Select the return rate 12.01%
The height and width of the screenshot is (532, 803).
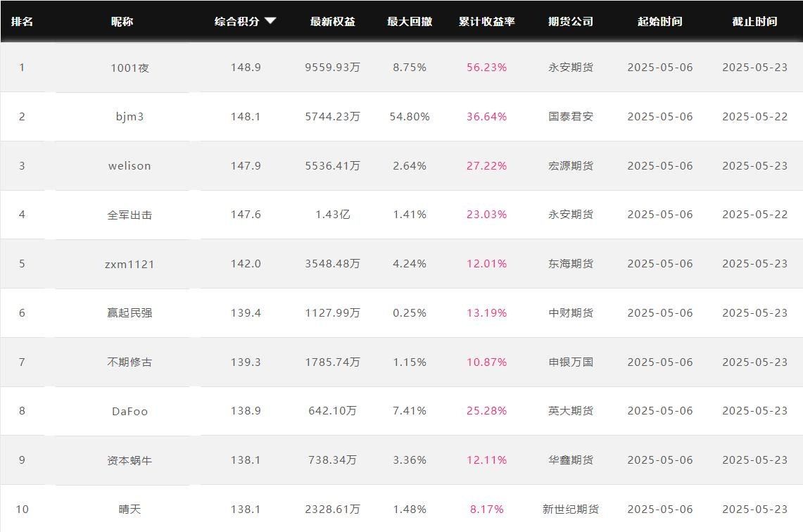pyautogui.click(x=486, y=263)
